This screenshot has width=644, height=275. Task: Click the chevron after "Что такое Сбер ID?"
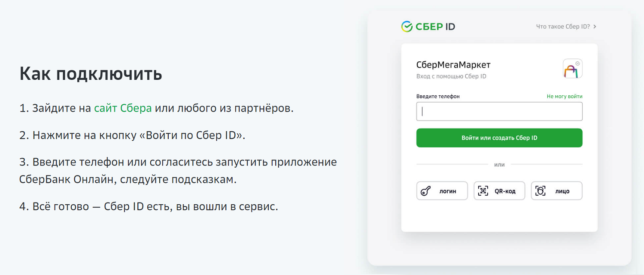point(595,27)
